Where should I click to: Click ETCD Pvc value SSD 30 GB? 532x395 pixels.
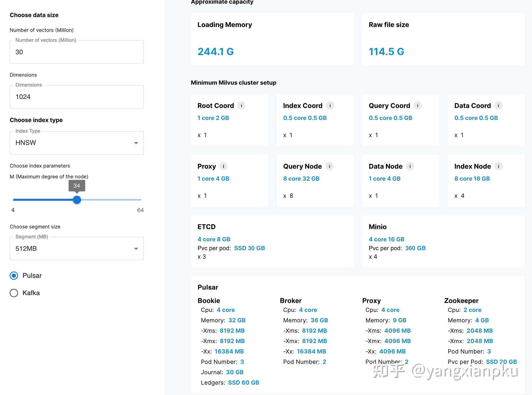click(x=249, y=248)
